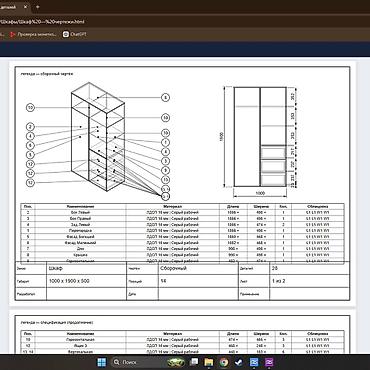Open Task View on the taskbar

click(x=193, y=362)
